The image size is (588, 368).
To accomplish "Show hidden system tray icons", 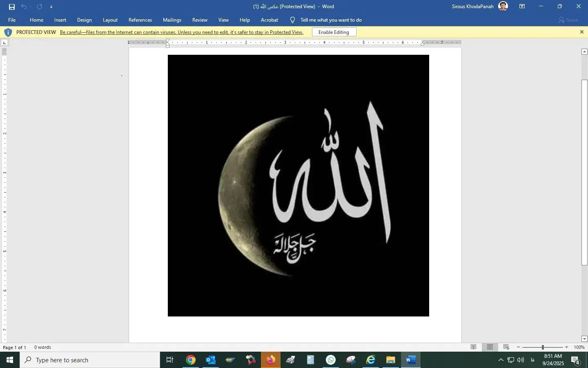I will [501, 360].
